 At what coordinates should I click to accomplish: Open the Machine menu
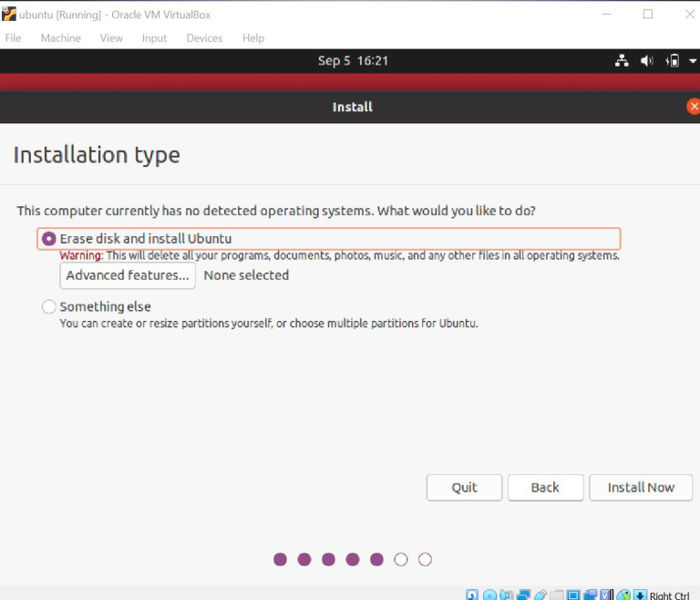[x=61, y=38]
